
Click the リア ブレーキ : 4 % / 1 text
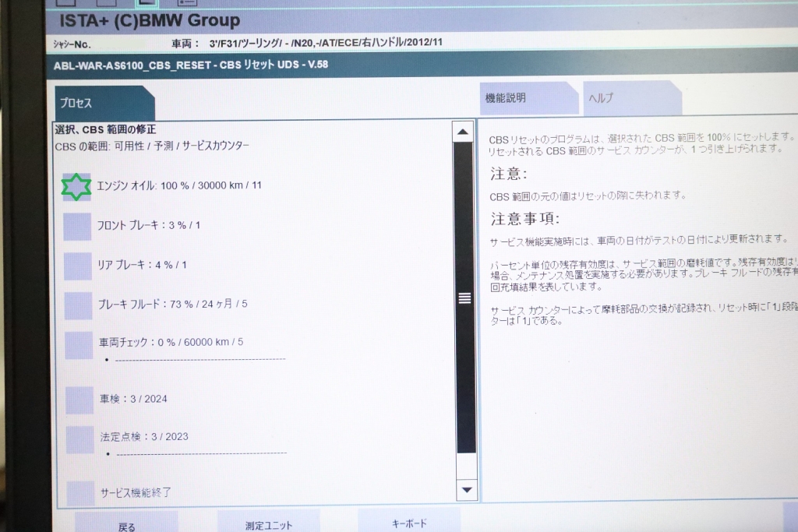pos(142,265)
